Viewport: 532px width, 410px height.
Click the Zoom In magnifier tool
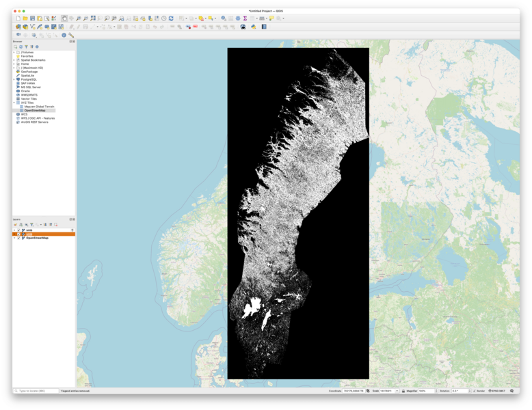[x=79, y=18]
